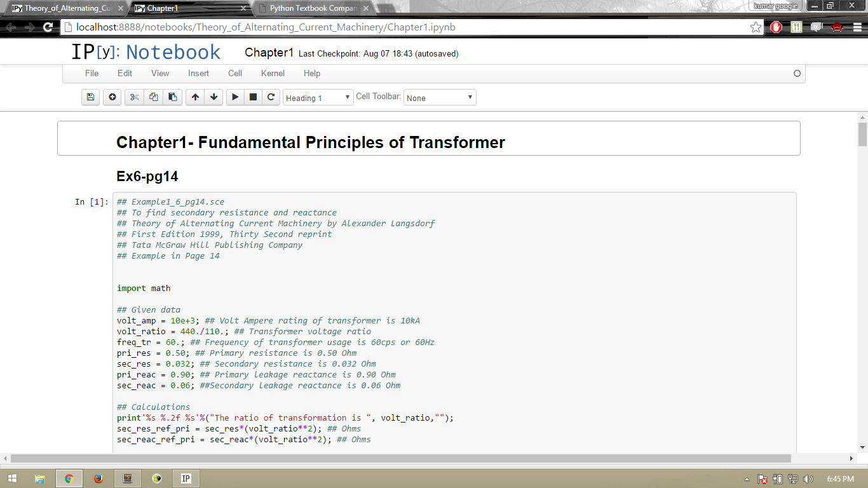This screenshot has height=488, width=868.
Task: Open the Insert menu
Action: [198, 73]
